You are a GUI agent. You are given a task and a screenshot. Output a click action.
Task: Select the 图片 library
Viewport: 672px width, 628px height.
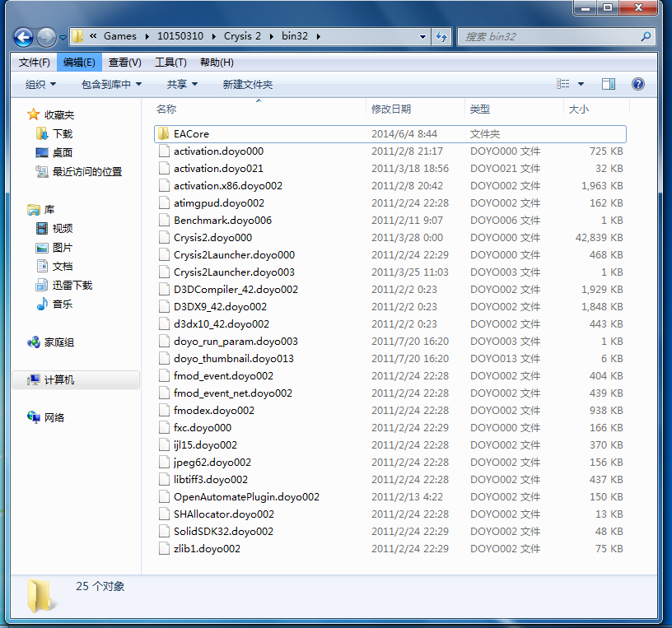63,248
